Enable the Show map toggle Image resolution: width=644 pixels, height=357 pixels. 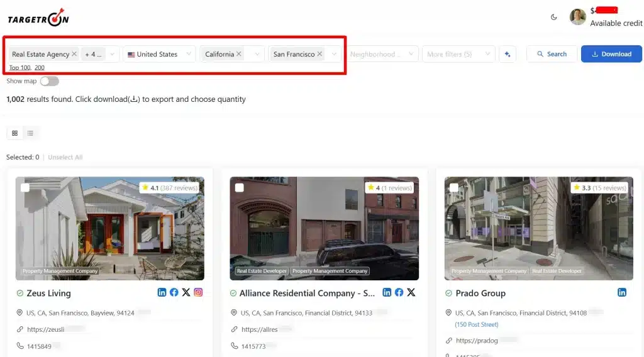pos(49,81)
